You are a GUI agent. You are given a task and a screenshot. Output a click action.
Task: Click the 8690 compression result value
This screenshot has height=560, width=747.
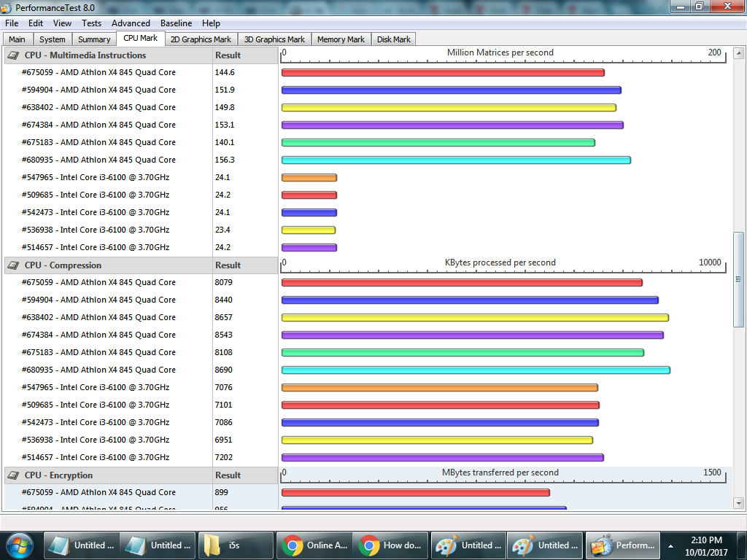[223, 370]
